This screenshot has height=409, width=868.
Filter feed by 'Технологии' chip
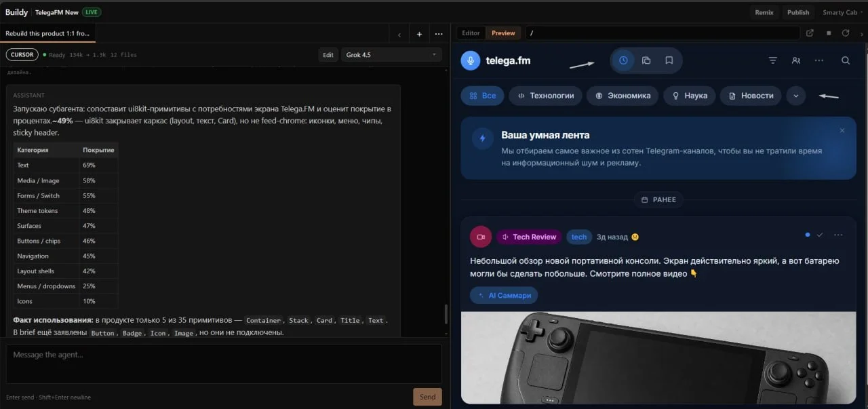pos(545,96)
